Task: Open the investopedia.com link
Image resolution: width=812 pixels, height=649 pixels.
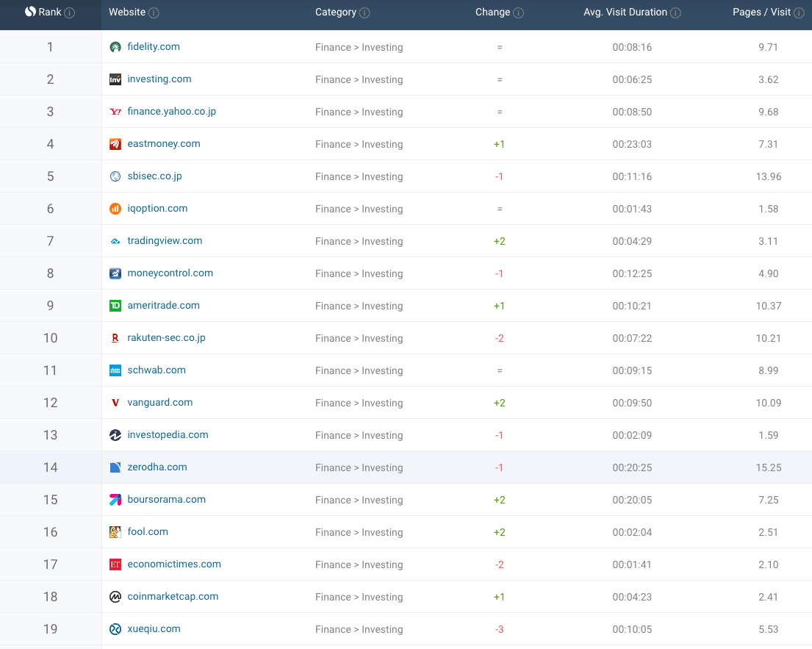Action: click(x=168, y=434)
